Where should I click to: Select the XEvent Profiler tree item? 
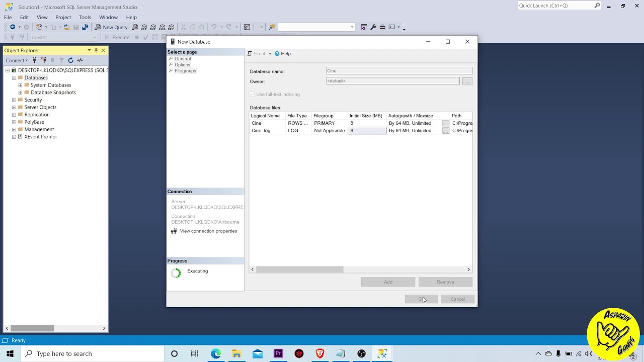[40, 137]
